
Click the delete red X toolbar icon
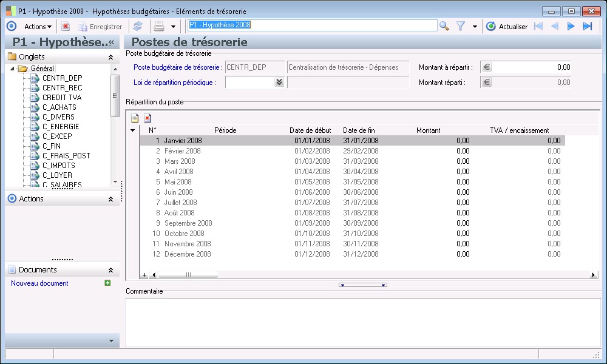pos(66,26)
